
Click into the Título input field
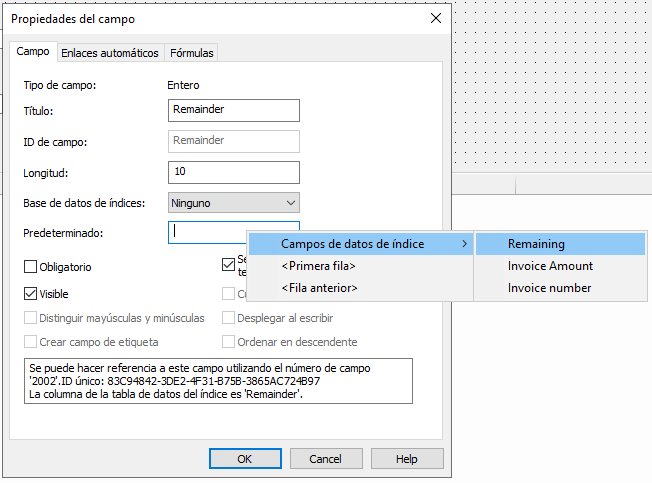pyautogui.click(x=234, y=110)
